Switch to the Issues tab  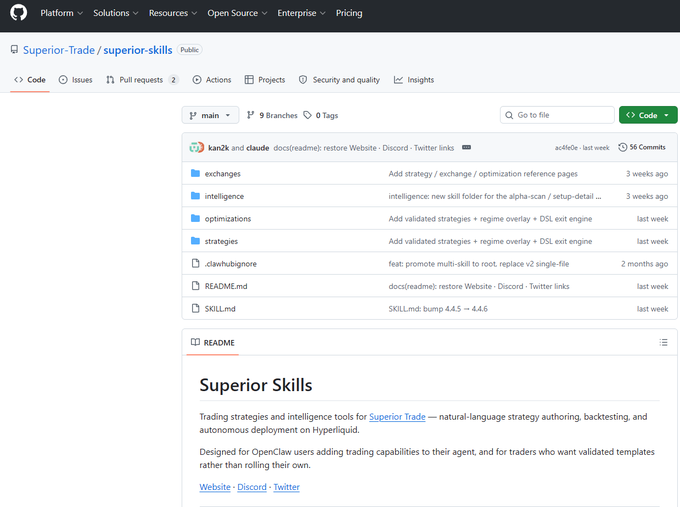[x=76, y=80]
